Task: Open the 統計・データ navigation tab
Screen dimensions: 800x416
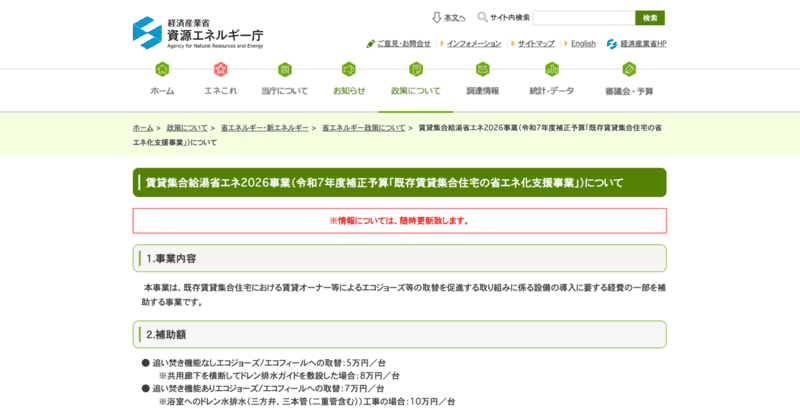Action: click(552, 91)
